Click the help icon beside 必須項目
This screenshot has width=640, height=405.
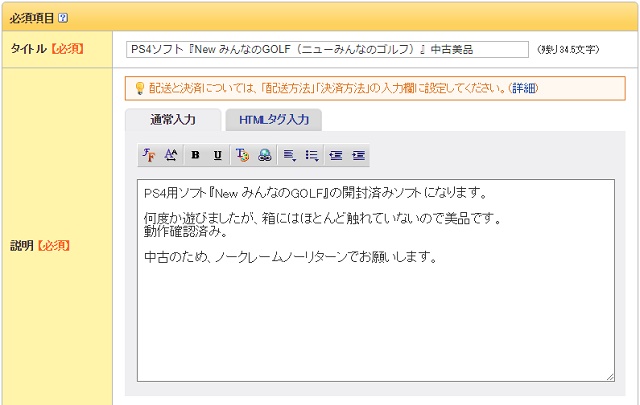(63, 18)
